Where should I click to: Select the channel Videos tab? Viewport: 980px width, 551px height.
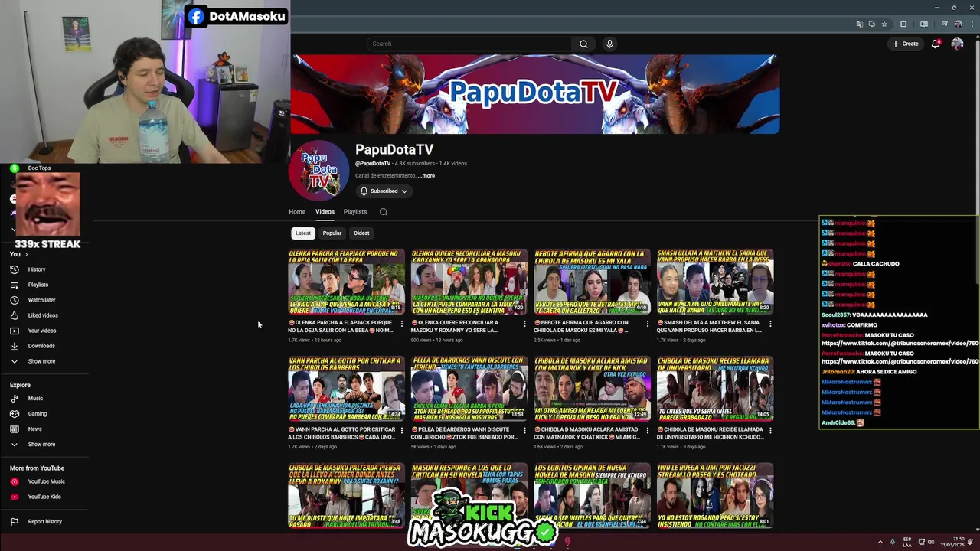pyautogui.click(x=325, y=212)
